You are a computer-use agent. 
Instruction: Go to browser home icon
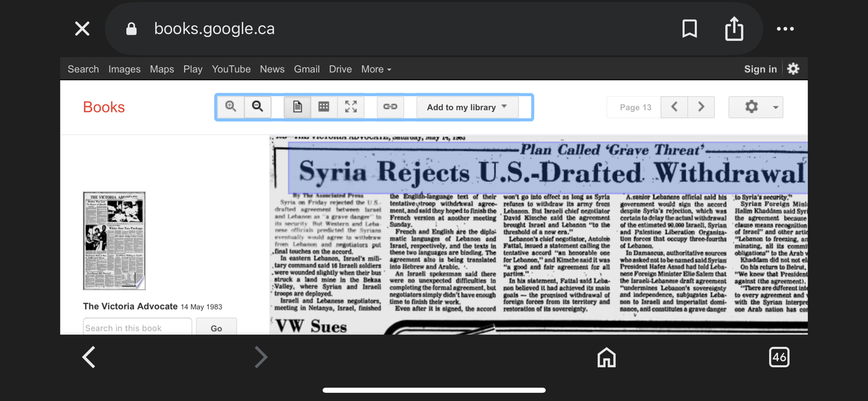tap(606, 357)
